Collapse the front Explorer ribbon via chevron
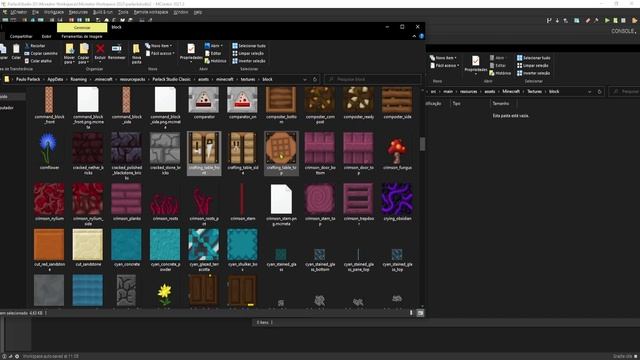The width and height of the screenshot is (640, 360). [414, 36]
